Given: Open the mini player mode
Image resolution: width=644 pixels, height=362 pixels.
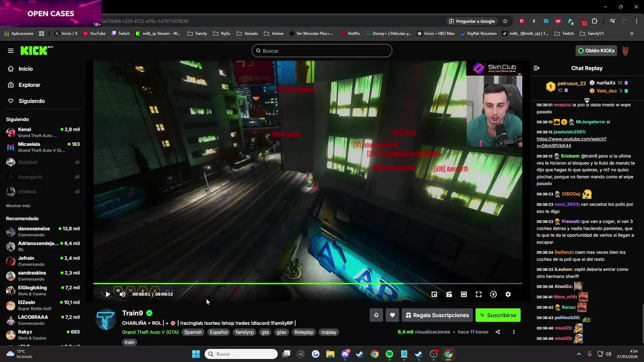Looking at the screenshot, I should pyautogui.click(x=434, y=294).
